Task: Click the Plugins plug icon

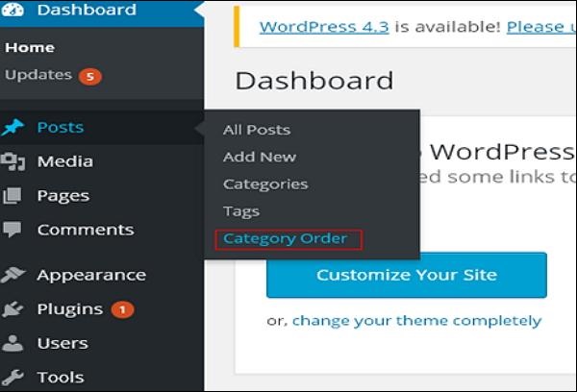Action: (13, 309)
